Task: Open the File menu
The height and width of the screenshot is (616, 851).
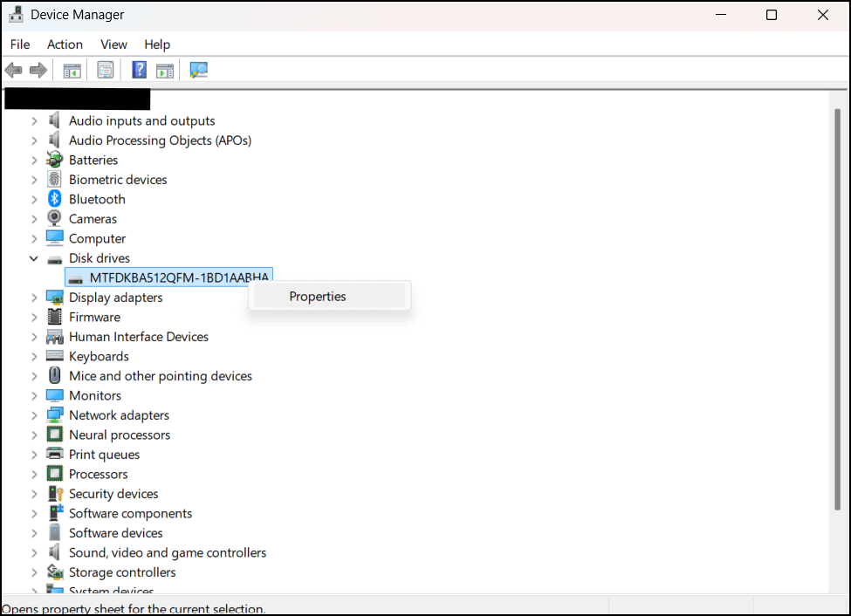Action: (x=20, y=44)
